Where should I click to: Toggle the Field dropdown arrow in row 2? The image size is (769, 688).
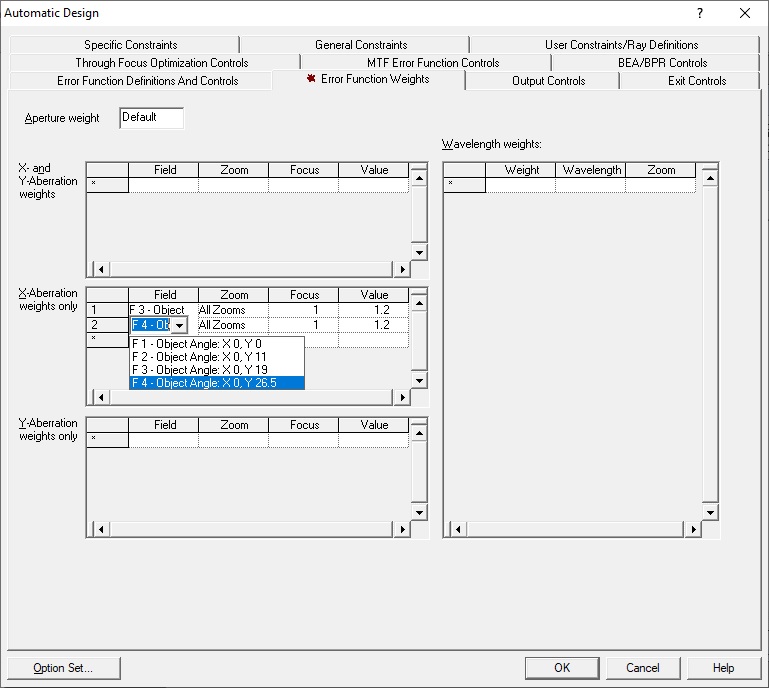[x=178, y=326]
